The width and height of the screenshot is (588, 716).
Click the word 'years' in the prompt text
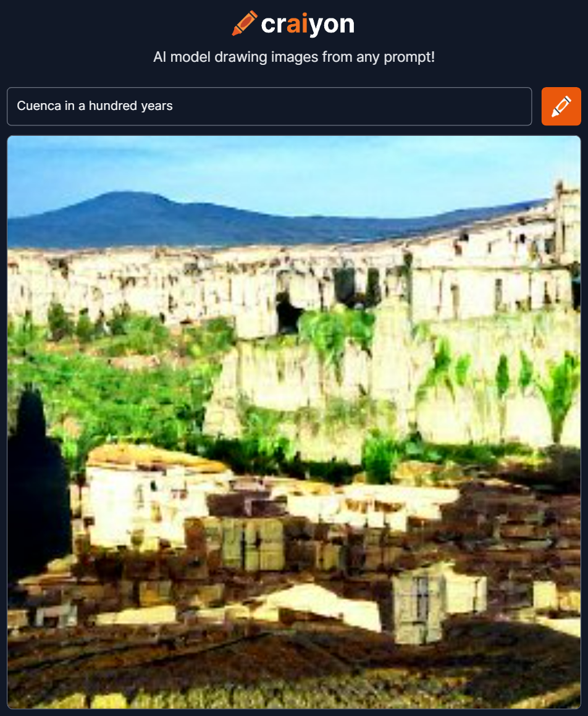point(157,106)
